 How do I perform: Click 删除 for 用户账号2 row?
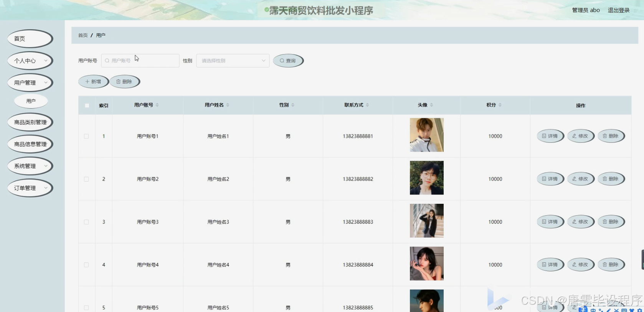point(611,179)
